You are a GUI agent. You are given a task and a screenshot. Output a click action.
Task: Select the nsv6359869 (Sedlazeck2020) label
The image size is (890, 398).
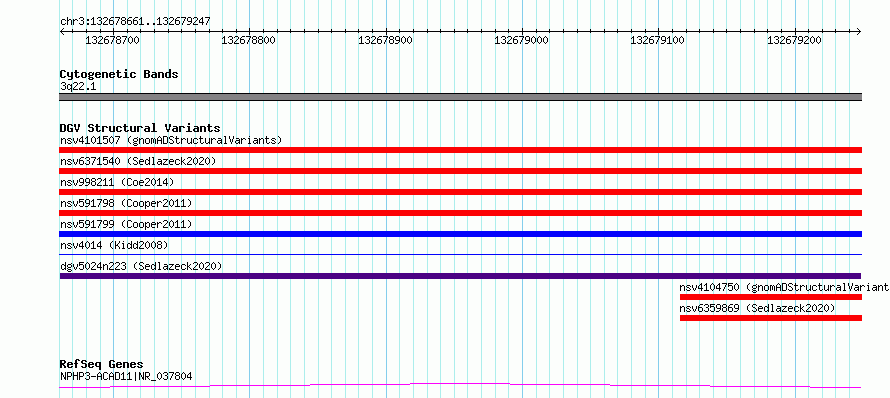click(x=757, y=308)
